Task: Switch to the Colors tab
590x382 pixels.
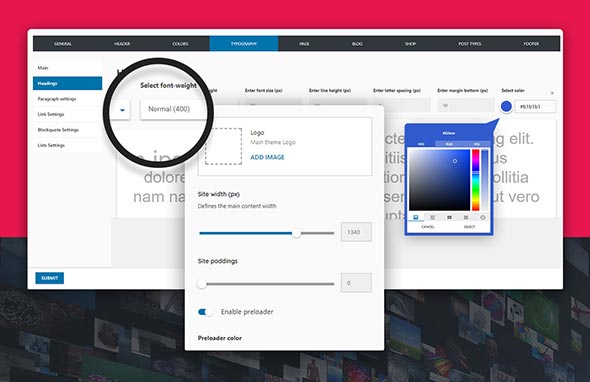Action: pos(180,44)
